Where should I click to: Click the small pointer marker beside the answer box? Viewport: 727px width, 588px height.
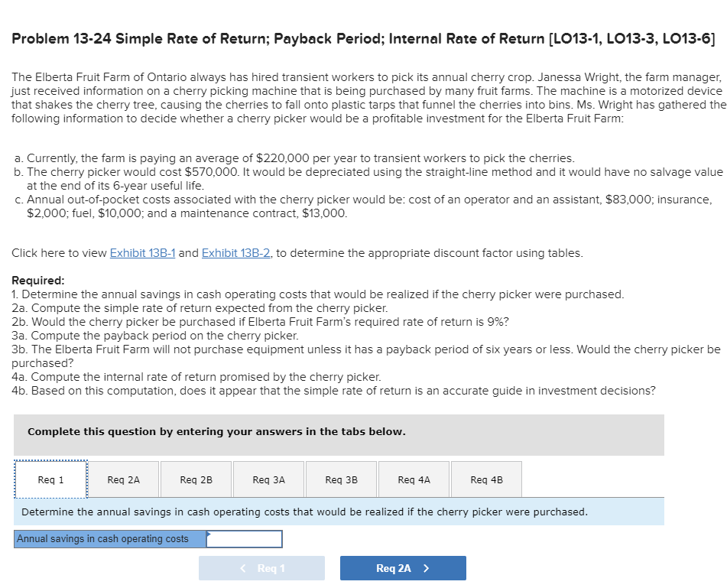point(207,534)
